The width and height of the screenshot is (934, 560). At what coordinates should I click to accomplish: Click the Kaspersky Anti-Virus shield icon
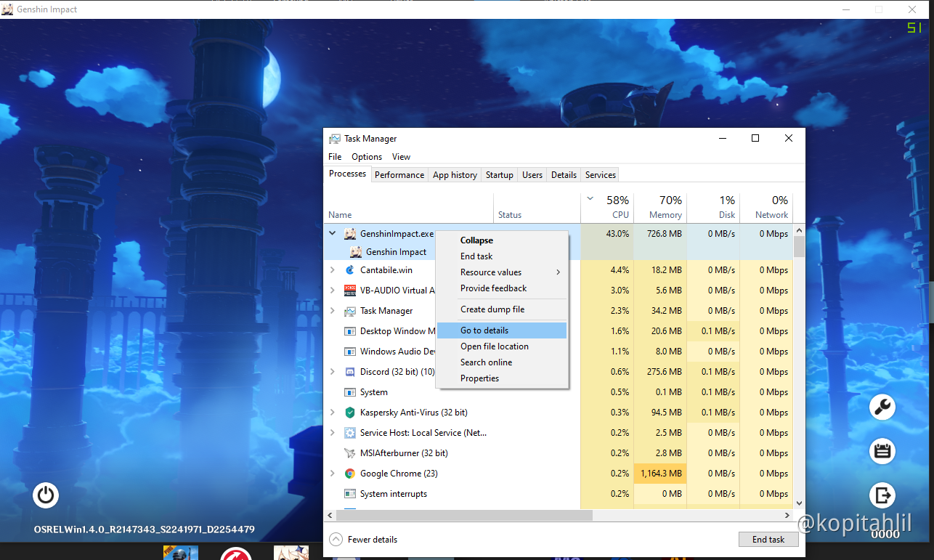tap(350, 412)
